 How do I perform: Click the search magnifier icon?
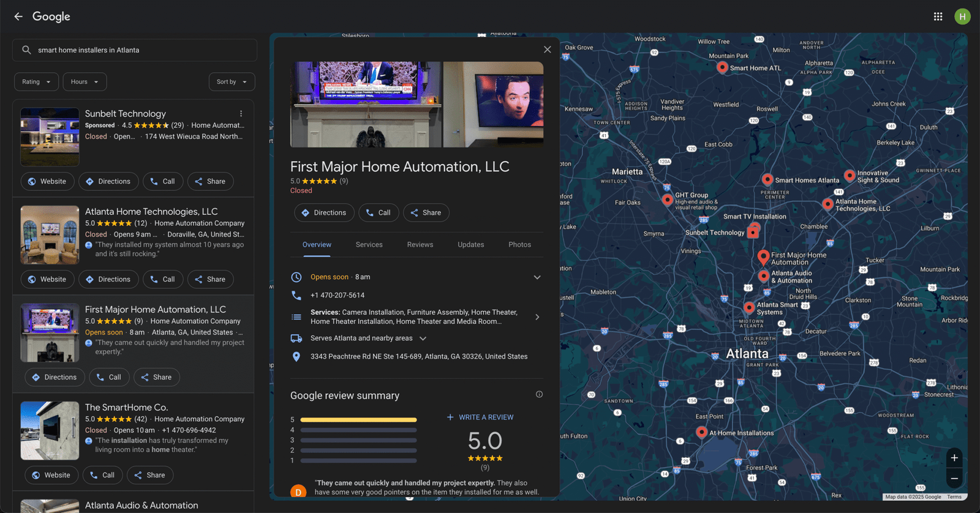[26, 50]
